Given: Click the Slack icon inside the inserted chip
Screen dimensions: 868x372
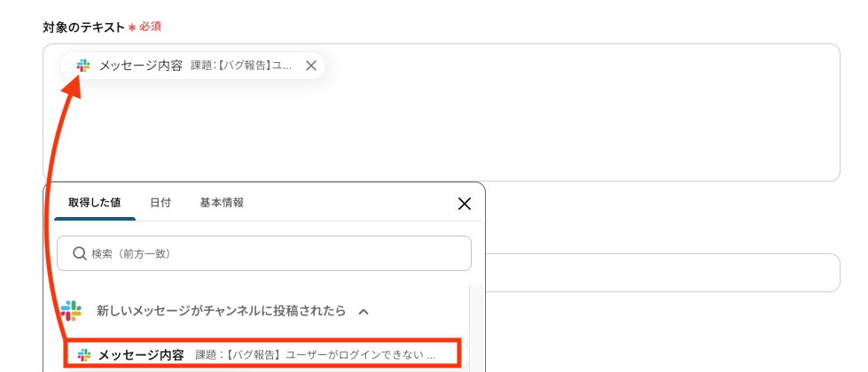Looking at the screenshot, I should tap(83, 66).
